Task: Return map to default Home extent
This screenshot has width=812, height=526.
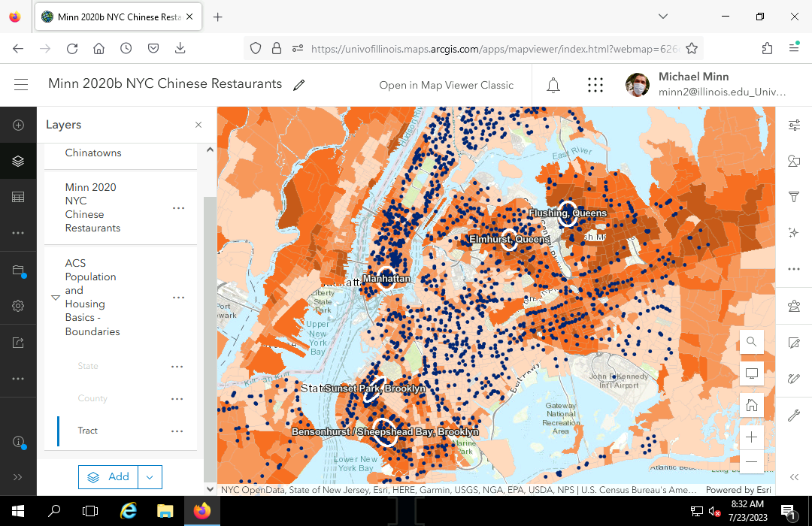Action: (x=751, y=405)
